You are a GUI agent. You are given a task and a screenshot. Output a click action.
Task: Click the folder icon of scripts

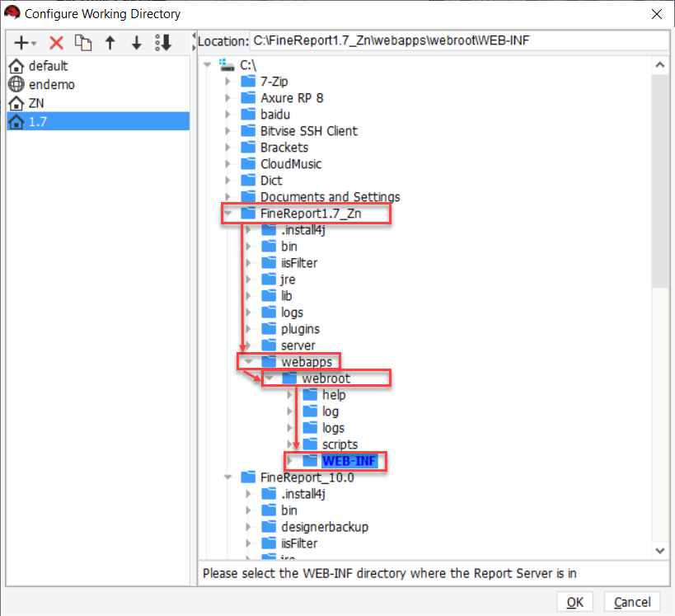coord(311,444)
